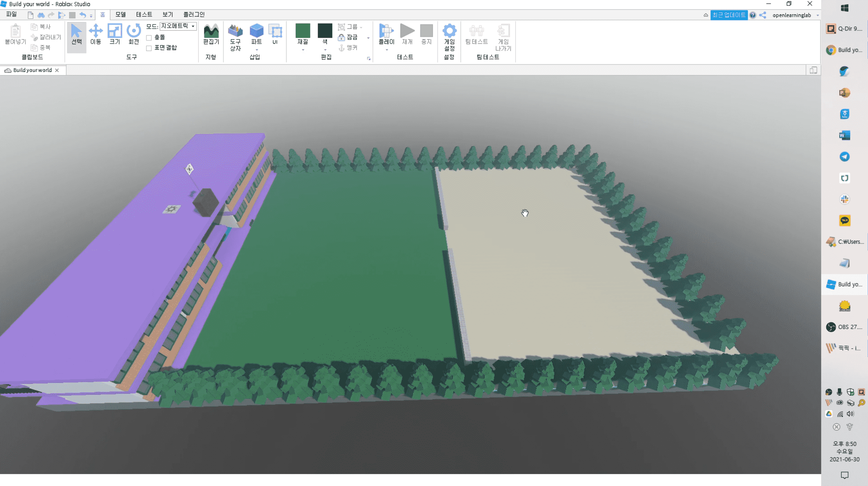This screenshot has height=486, width=868.
Task: Enable the Collisions (충돌) checkbox
Action: [x=149, y=38]
